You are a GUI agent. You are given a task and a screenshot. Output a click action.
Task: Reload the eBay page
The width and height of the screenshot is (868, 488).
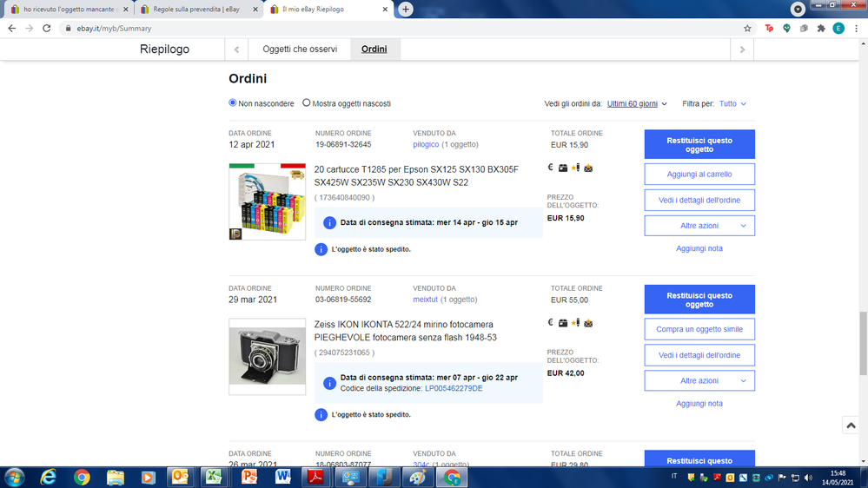click(47, 28)
